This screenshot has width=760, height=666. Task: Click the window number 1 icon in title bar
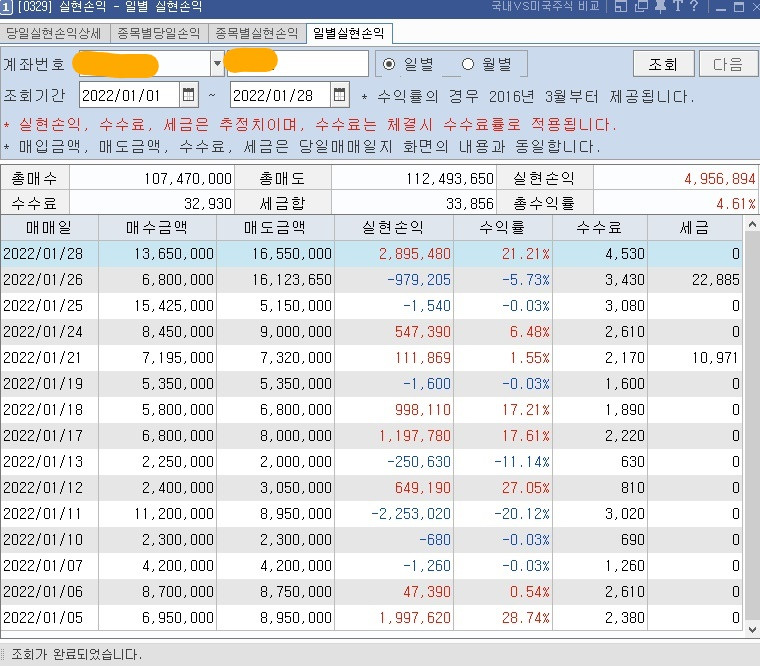(x=6, y=7)
